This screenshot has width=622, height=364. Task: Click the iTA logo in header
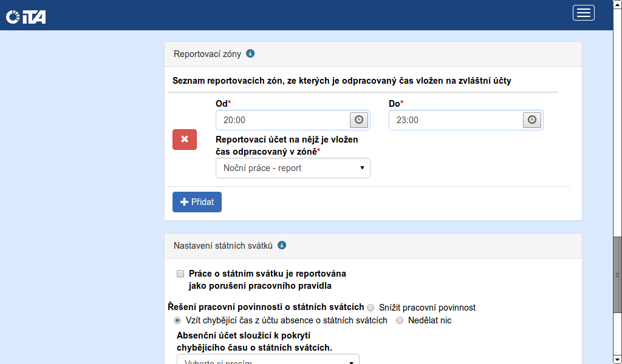coord(26,16)
